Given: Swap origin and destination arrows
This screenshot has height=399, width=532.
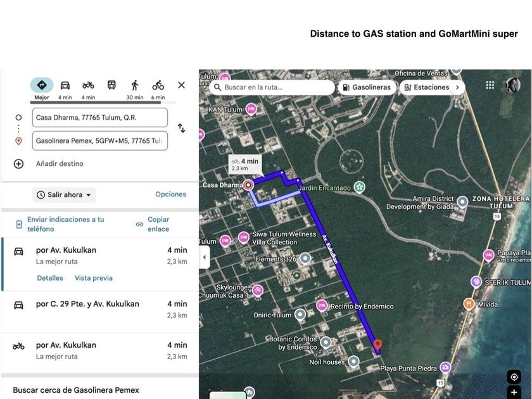Looking at the screenshot, I should (x=182, y=128).
